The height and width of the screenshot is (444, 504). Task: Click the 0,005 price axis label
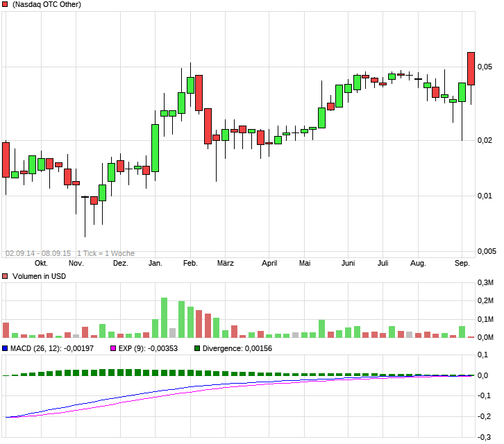point(487,251)
